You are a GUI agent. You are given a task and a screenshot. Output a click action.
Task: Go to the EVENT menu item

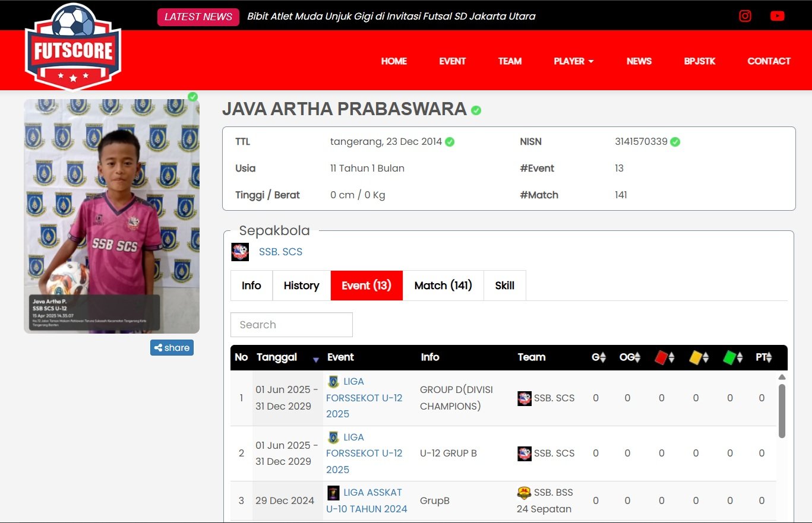[452, 61]
